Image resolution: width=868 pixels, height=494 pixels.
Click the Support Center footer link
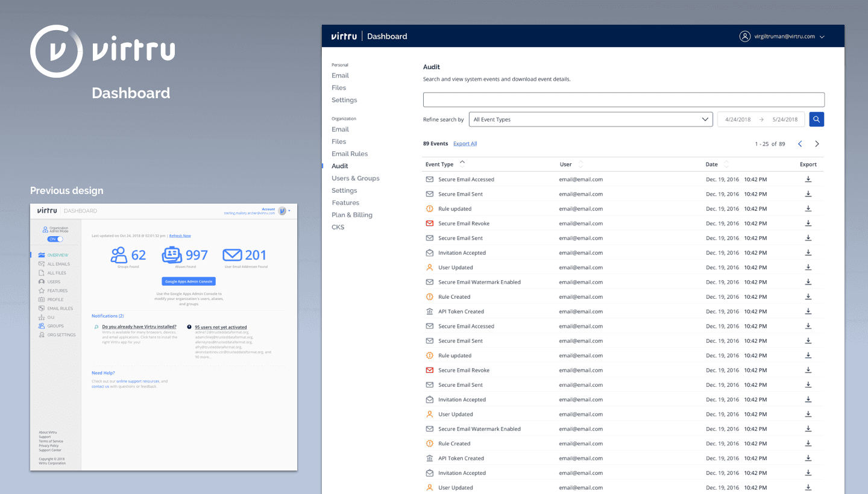coord(50,450)
